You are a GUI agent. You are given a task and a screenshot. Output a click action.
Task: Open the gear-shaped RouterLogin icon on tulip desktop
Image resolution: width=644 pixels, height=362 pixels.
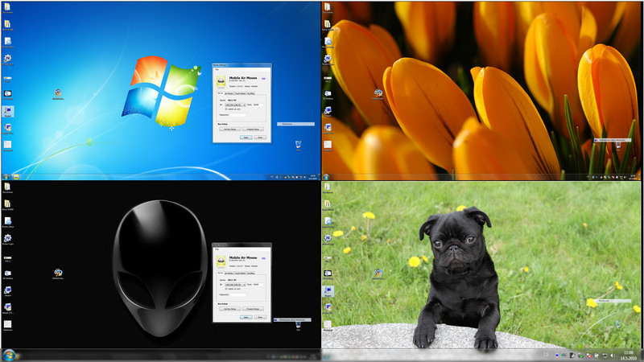pos(328,59)
